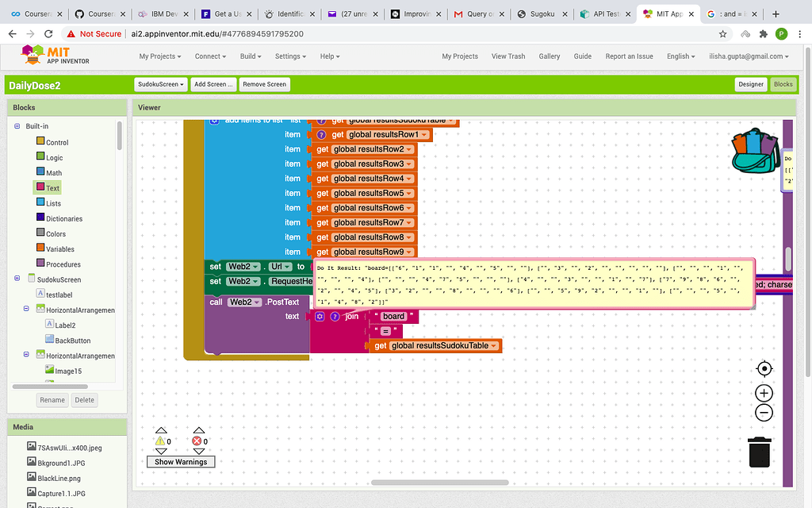The height and width of the screenshot is (508, 812).
Task: Click the join block mutator gear icon
Action: tap(320, 316)
